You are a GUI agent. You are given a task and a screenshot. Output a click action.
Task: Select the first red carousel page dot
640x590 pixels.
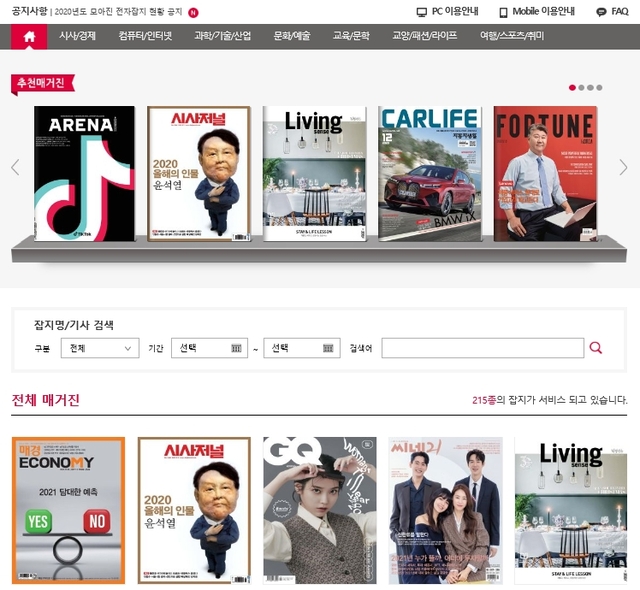[572, 87]
